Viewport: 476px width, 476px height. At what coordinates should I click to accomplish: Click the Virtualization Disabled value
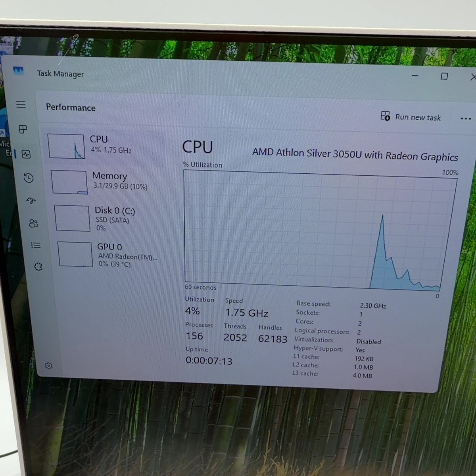(x=369, y=341)
